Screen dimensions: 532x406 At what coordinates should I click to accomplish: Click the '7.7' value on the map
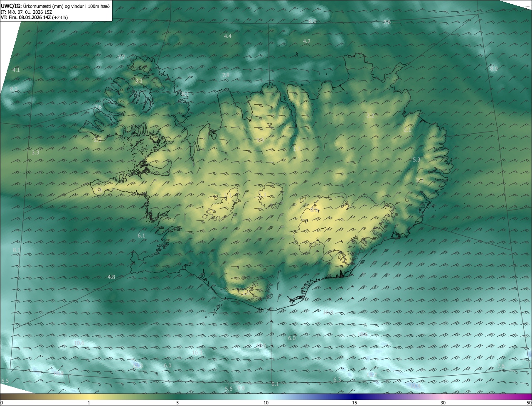121,58
